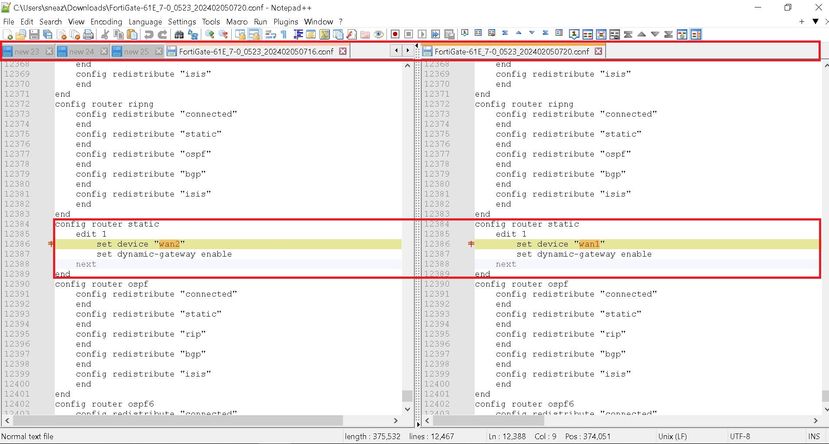
Task: Click the macro Playback icon
Action: (422, 34)
